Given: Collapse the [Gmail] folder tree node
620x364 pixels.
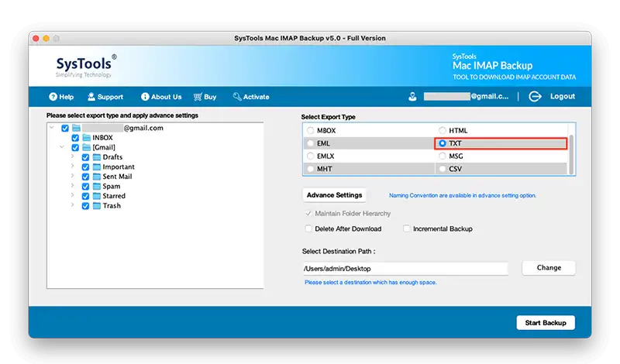Looking at the screenshot, I should pos(62,147).
